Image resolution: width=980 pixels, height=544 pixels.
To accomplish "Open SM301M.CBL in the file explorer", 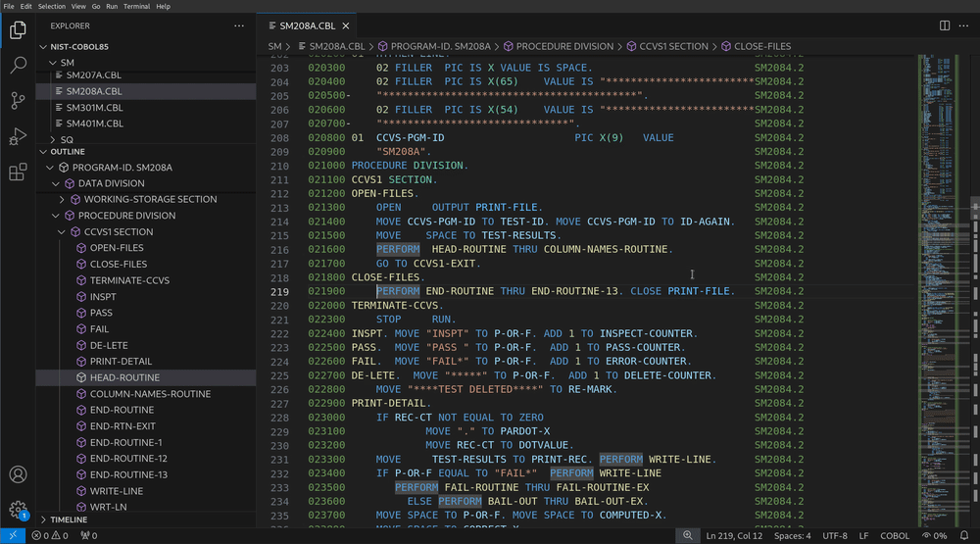I will click(x=94, y=108).
